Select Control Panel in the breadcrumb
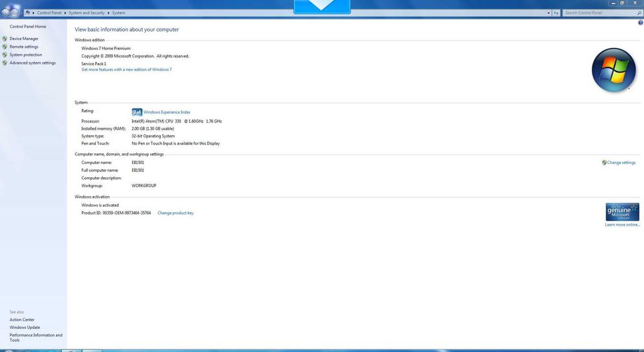 click(49, 13)
